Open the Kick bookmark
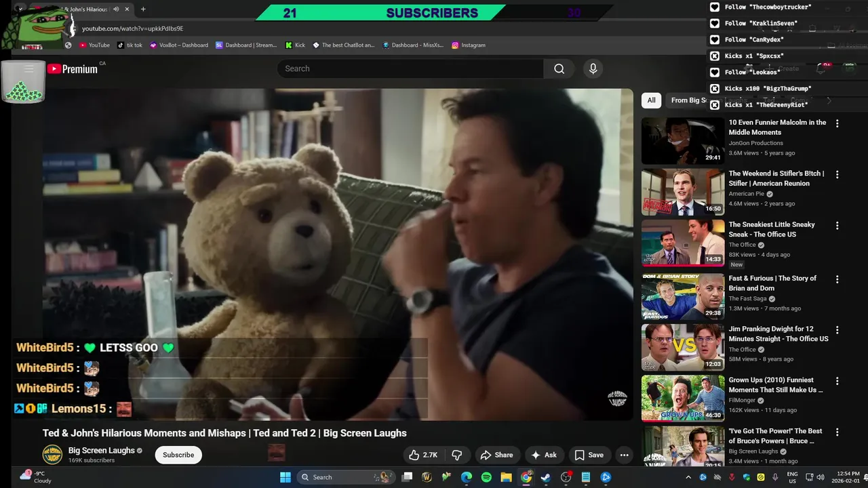 296,45
